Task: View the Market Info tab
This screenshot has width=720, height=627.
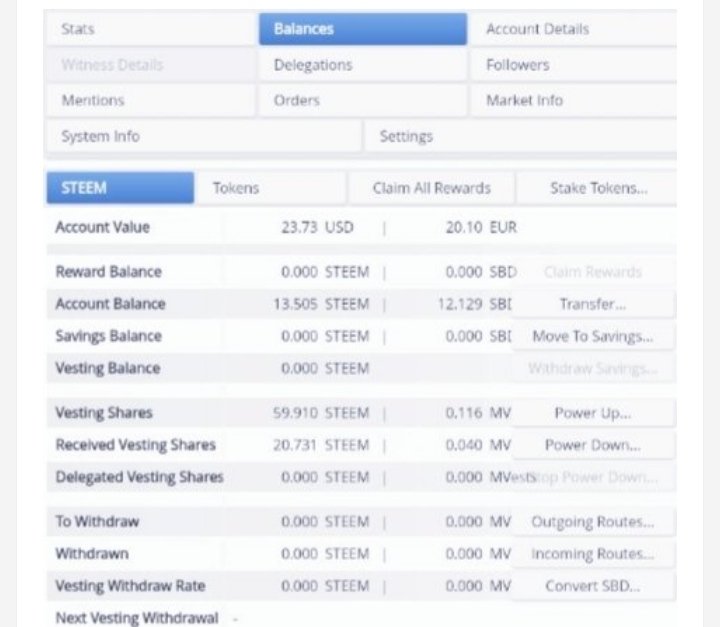Action: [574, 100]
